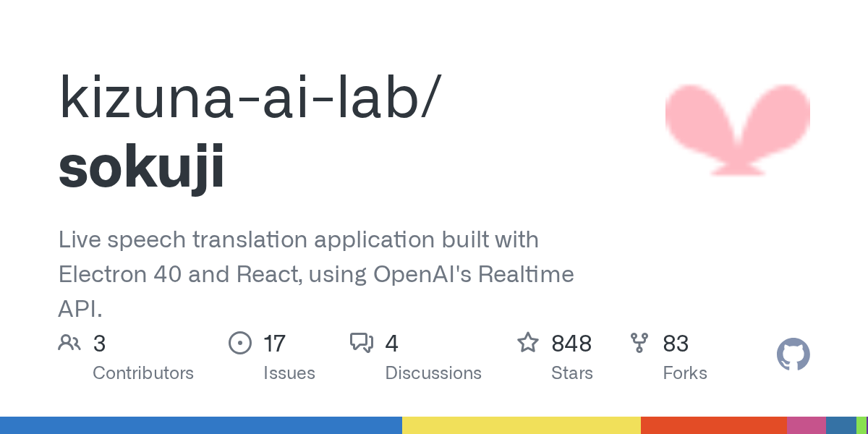
Task: Open the kizuna-ai-lab owner name
Action: (246, 98)
